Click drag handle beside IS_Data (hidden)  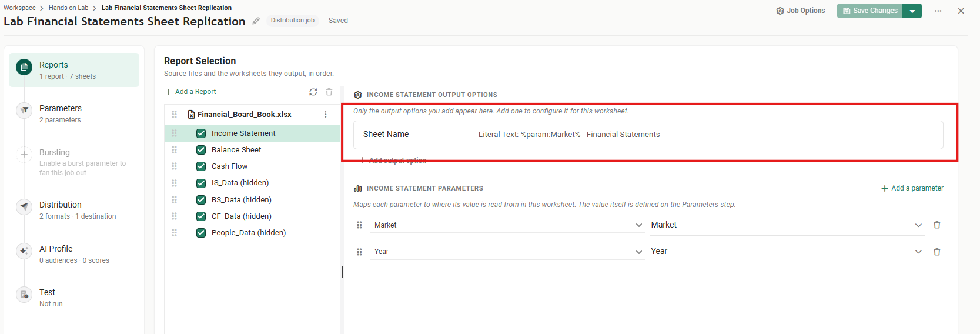pos(174,183)
